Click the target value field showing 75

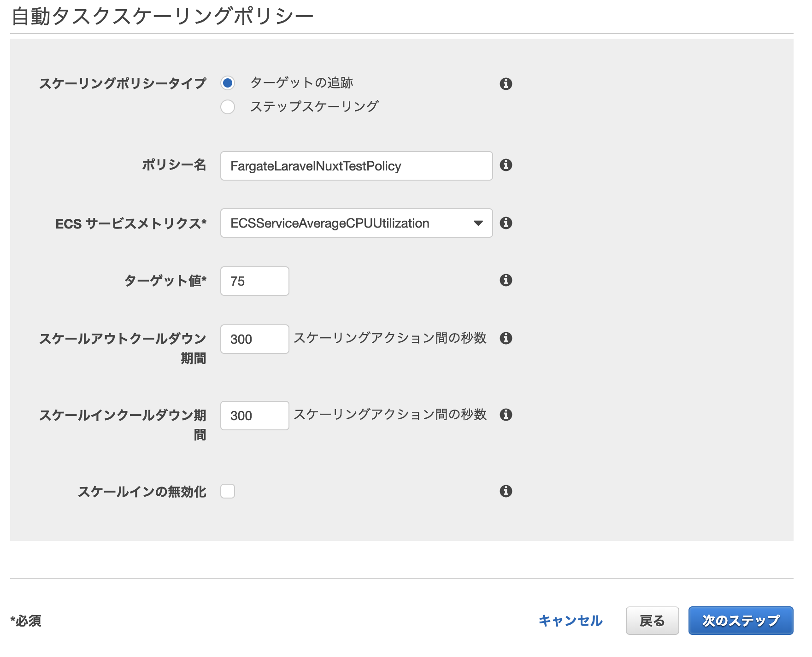pos(254,281)
